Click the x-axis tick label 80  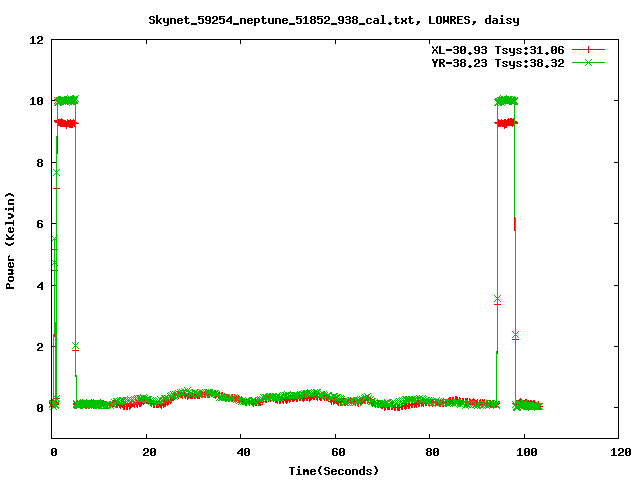(432, 452)
